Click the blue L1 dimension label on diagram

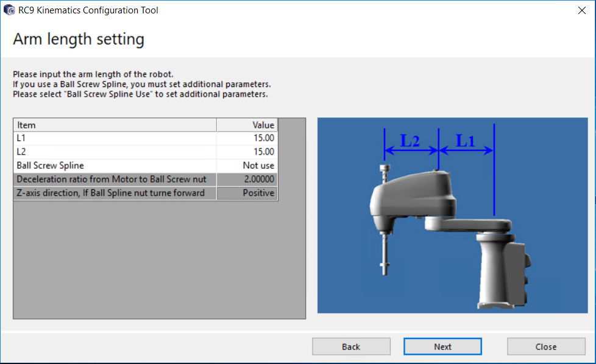coord(466,141)
